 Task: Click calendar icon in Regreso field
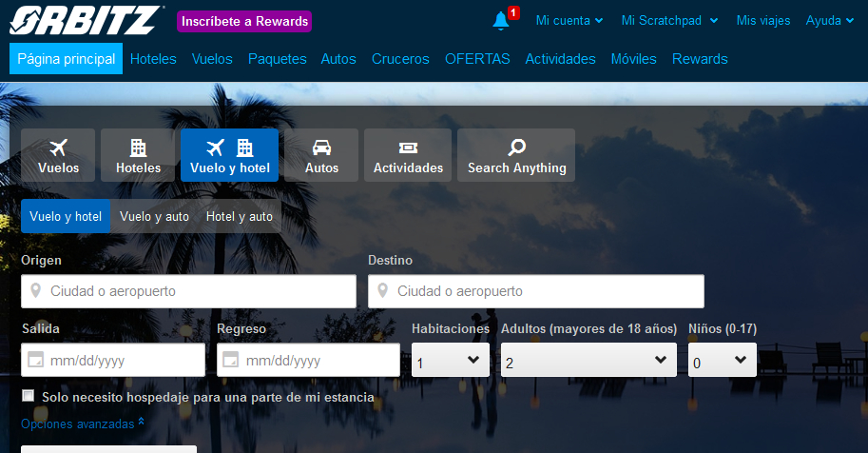click(232, 361)
